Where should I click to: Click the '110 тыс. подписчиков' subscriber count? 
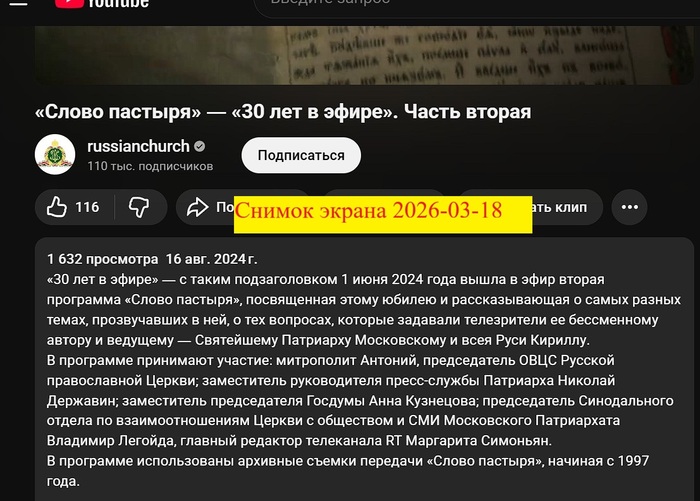(150, 166)
